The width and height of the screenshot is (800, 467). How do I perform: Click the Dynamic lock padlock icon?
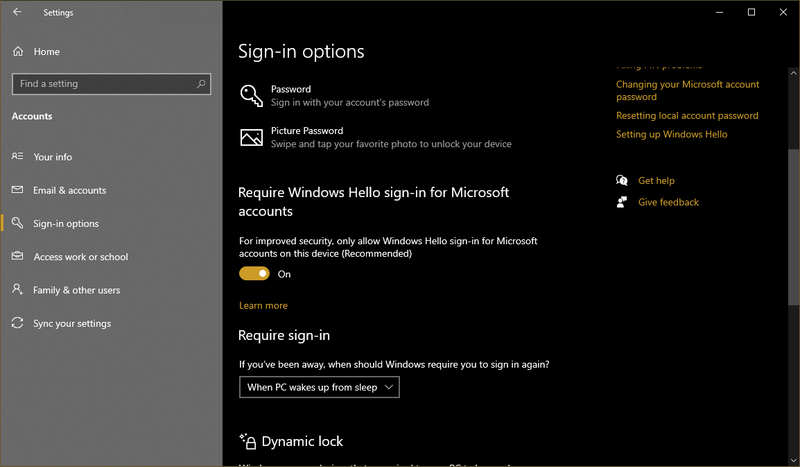tap(247, 441)
